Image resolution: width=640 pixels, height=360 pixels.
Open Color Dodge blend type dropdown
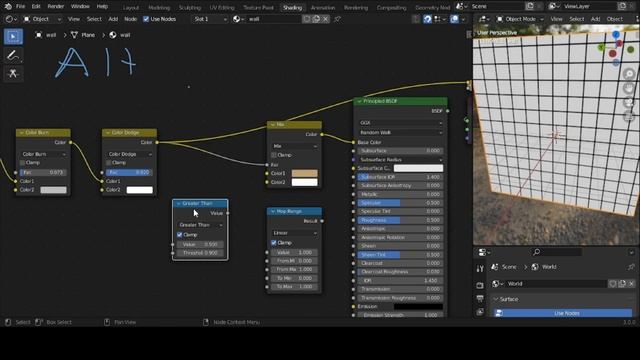tap(129, 154)
